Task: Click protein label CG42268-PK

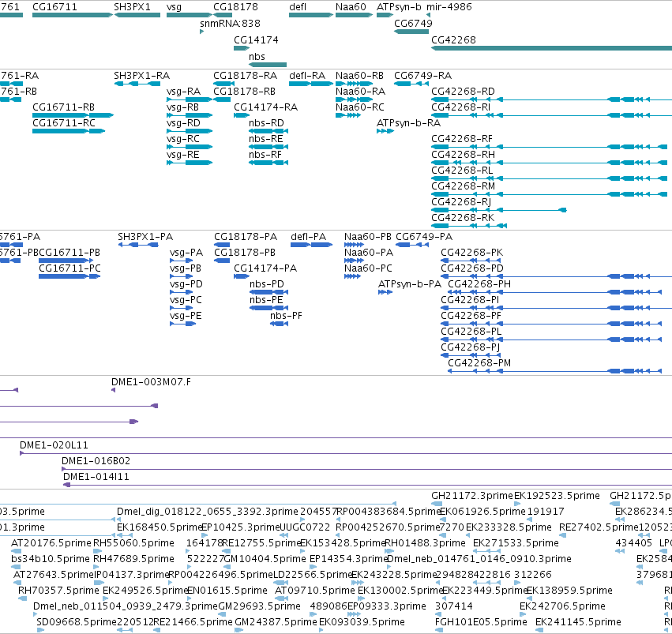Action: 472,253
